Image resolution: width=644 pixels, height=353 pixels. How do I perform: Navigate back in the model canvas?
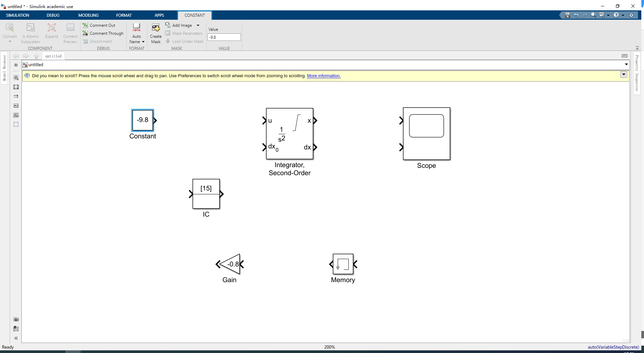[16, 56]
